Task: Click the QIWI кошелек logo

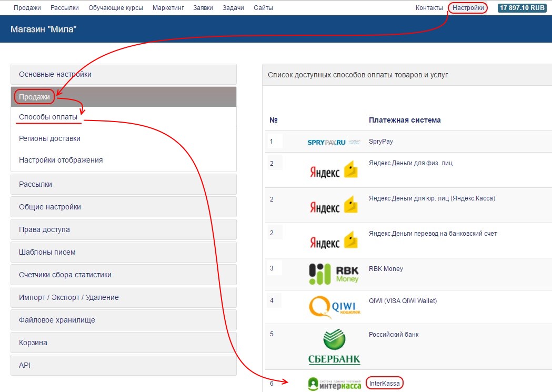Action: coord(335,307)
